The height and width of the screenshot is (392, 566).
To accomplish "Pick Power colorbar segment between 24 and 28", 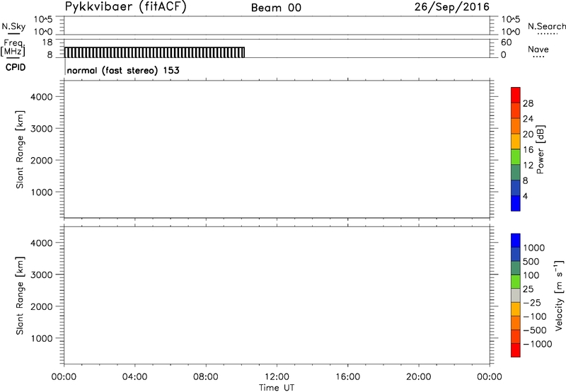I will (516, 110).
